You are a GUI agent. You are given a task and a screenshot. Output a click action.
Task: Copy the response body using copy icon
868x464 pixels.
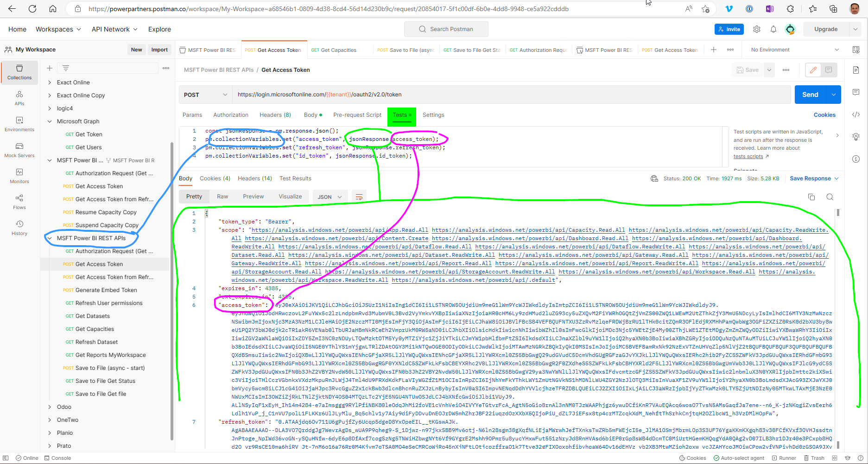point(811,197)
